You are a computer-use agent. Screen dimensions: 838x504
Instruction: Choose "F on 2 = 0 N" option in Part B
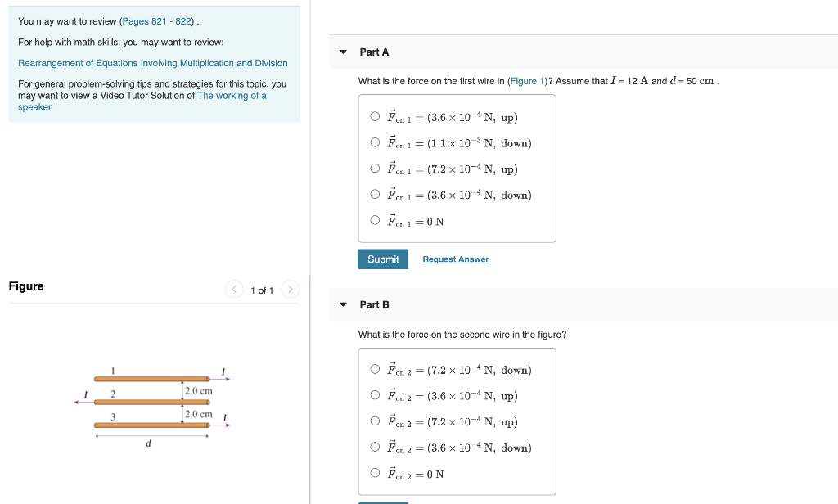pyautogui.click(x=374, y=474)
